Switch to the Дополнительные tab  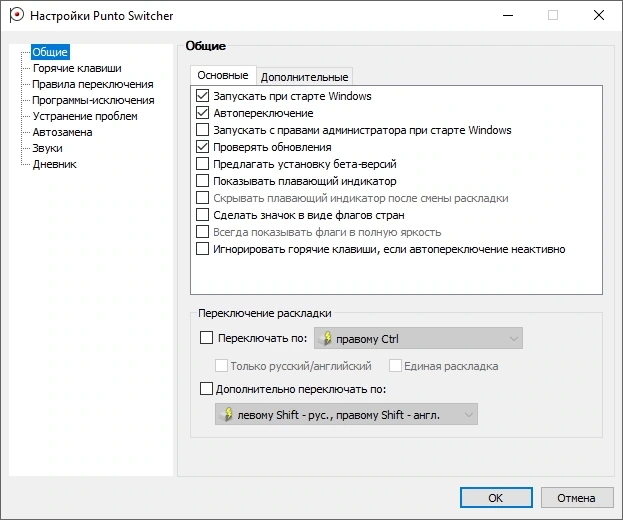305,77
